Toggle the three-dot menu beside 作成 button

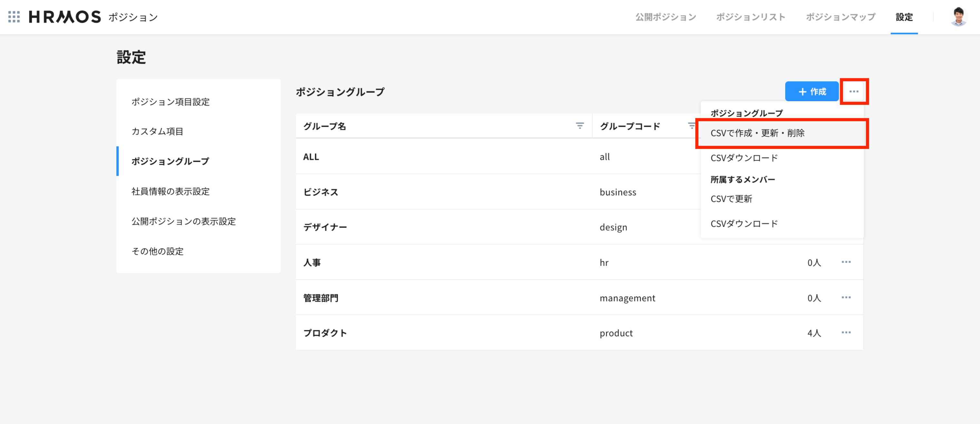[x=854, y=91]
